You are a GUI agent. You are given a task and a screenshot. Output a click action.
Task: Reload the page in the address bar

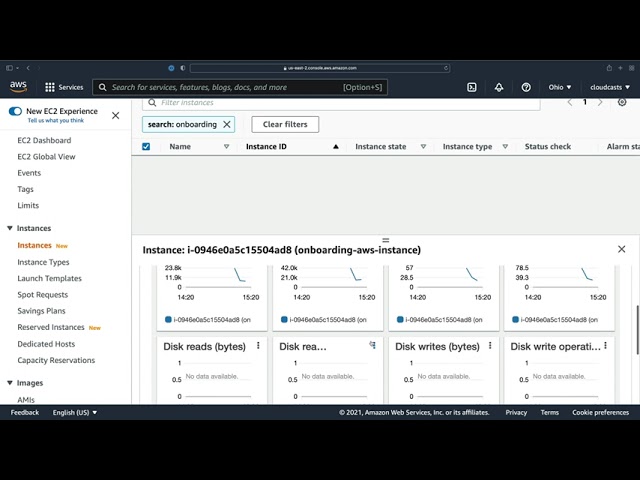click(x=446, y=68)
